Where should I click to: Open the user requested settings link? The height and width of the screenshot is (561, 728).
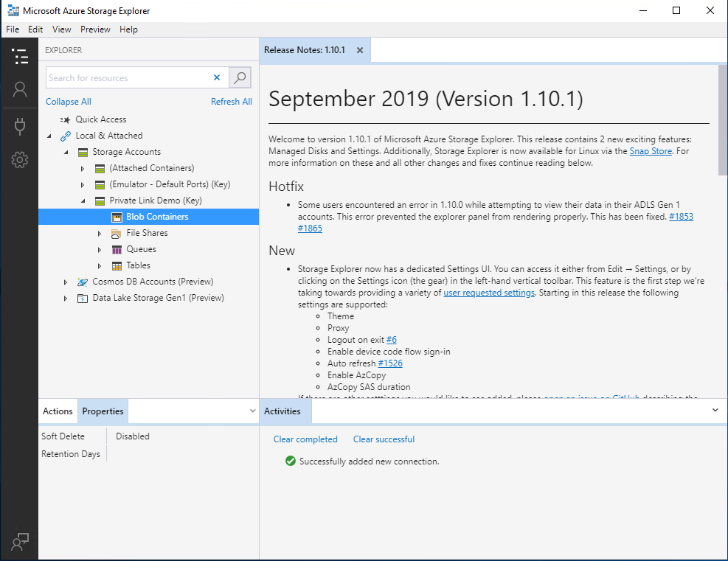pyautogui.click(x=489, y=293)
